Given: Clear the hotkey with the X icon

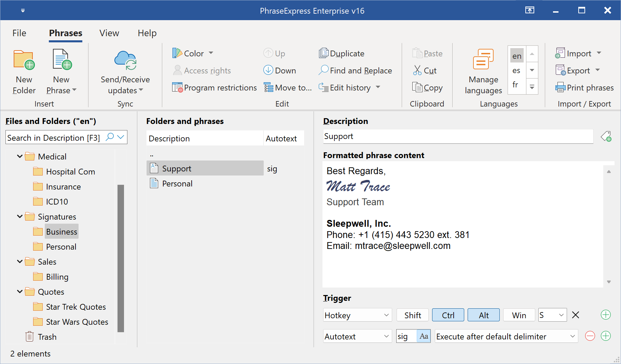Looking at the screenshot, I should coord(576,315).
